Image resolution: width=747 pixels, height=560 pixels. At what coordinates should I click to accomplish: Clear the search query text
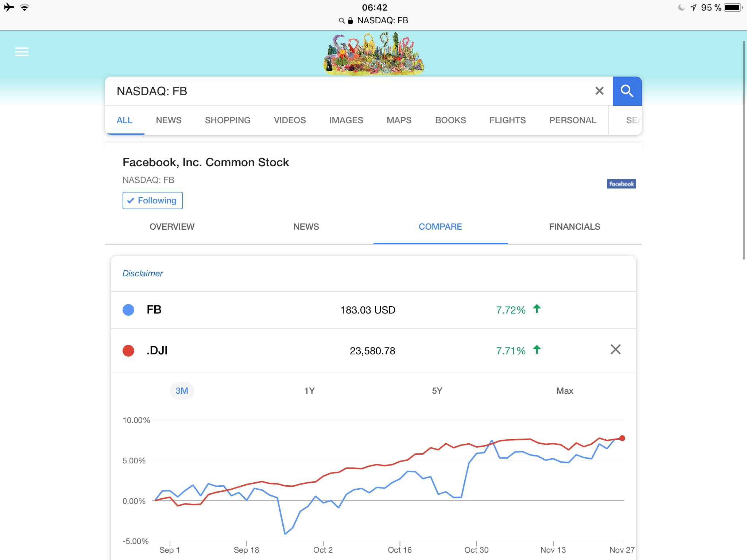pyautogui.click(x=599, y=91)
